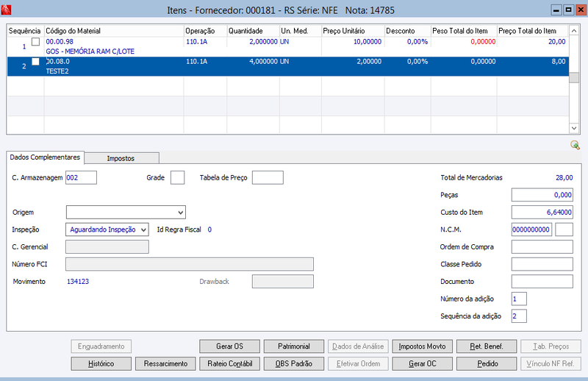Click the magnifier search icon below the grid
This screenshot has width=588, height=381.
click(x=575, y=145)
